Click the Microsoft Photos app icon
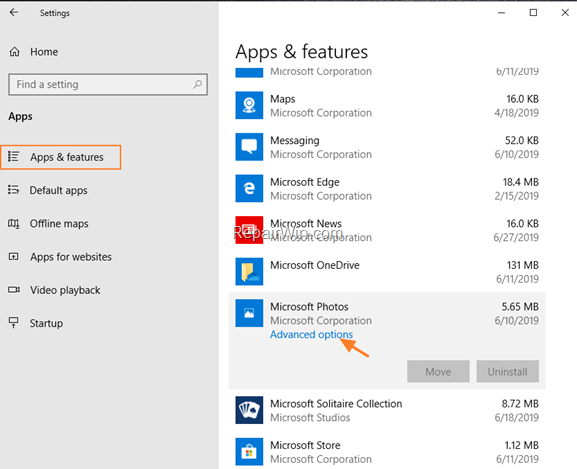577x469 pixels. point(249,313)
